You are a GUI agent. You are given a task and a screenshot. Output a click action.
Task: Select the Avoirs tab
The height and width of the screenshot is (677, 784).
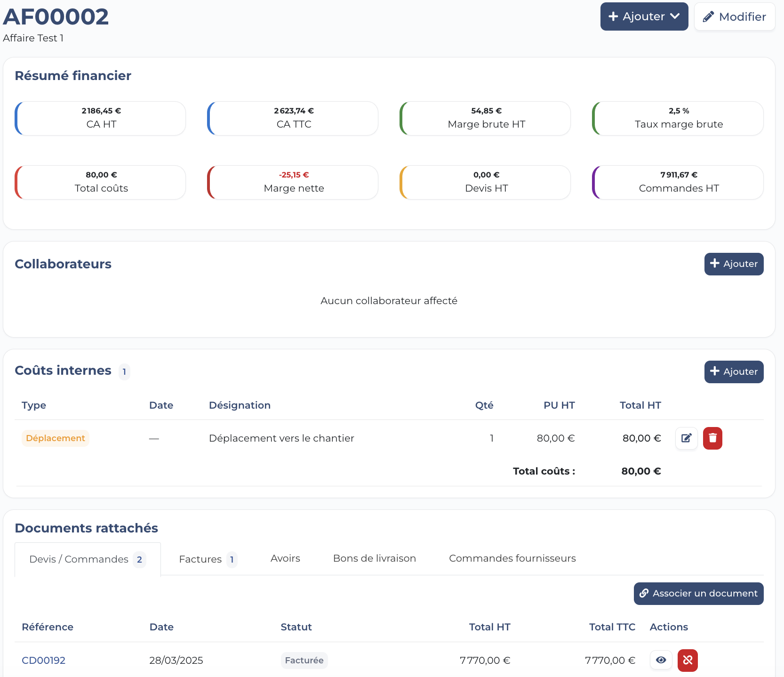(x=285, y=558)
